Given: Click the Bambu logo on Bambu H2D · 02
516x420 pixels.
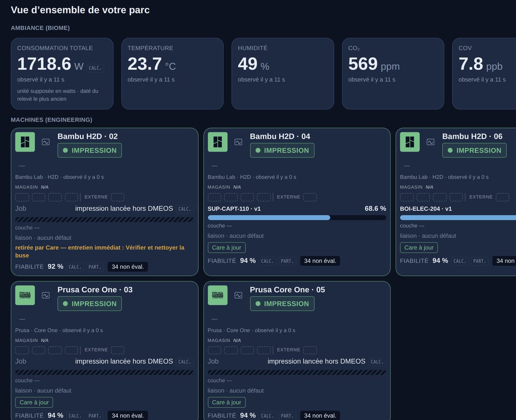Looking at the screenshot, I should 25,142.
